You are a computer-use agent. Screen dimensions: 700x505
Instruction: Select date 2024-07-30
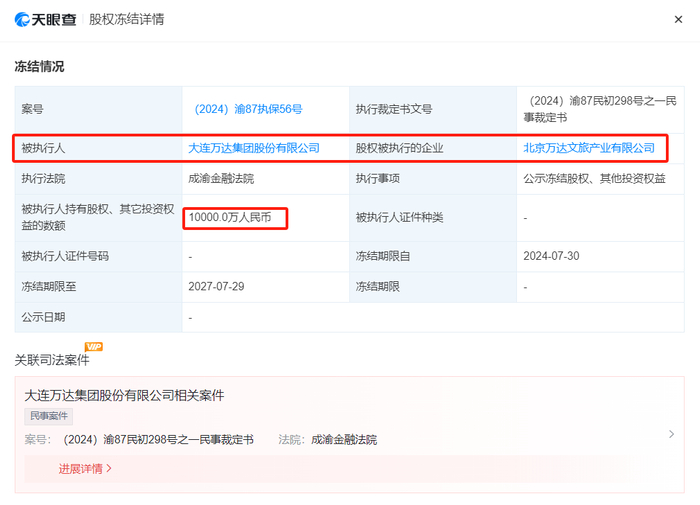click(x=551, y=256)
